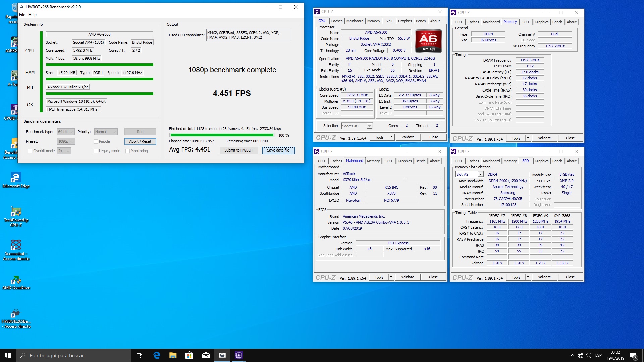
Task: Click Abort / Reset button
Action: click(140, 141)
